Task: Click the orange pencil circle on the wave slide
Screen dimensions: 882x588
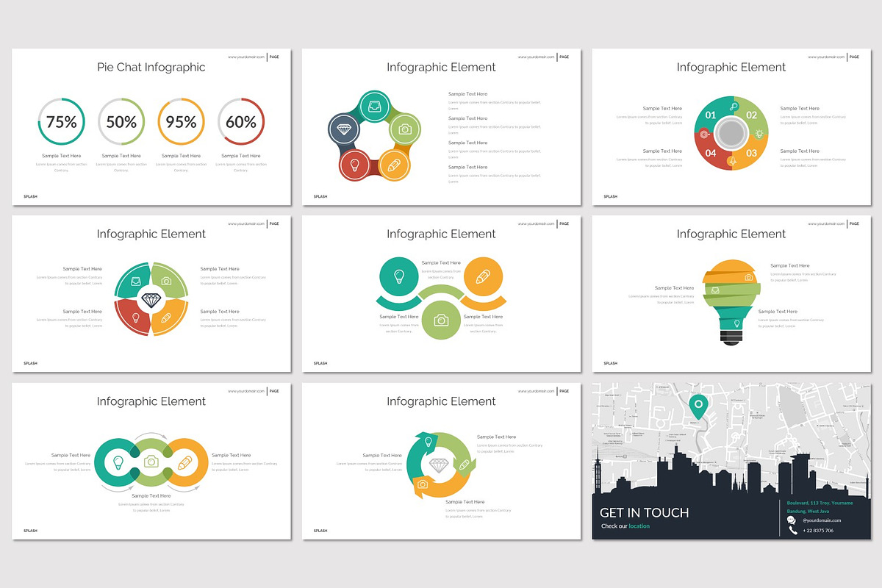Action: pyautogui.click(x=483, y=276)
